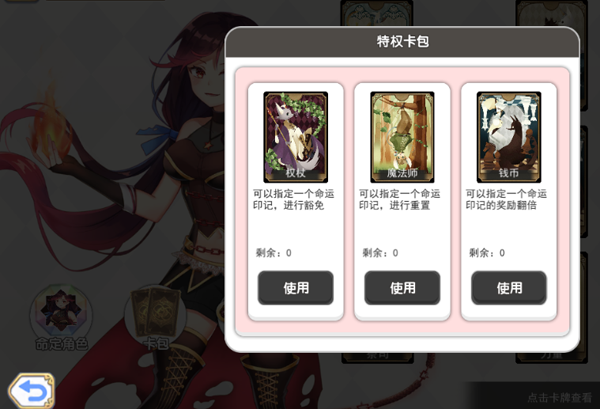This screenshot has width=600, height=409.
Task: Click the 剩余 count under 魔法师 card
Action: coord(380,253)
